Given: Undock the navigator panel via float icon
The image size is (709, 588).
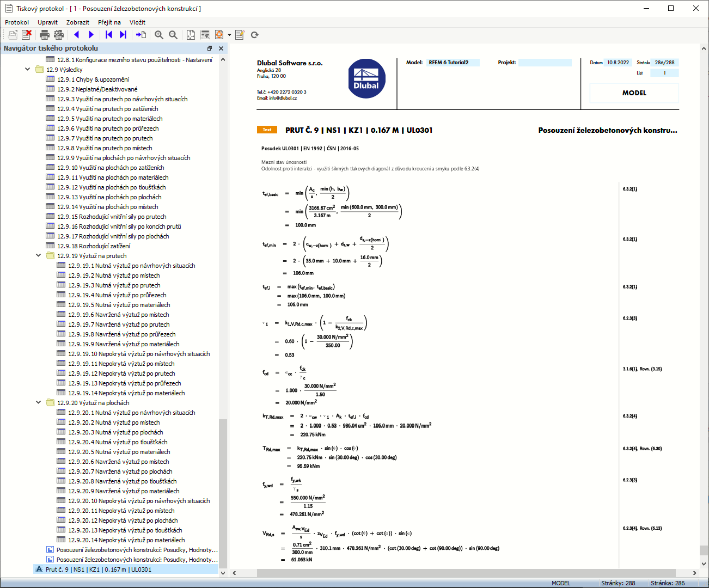Looking at the screenshot, I should click(x=210, y=48).
